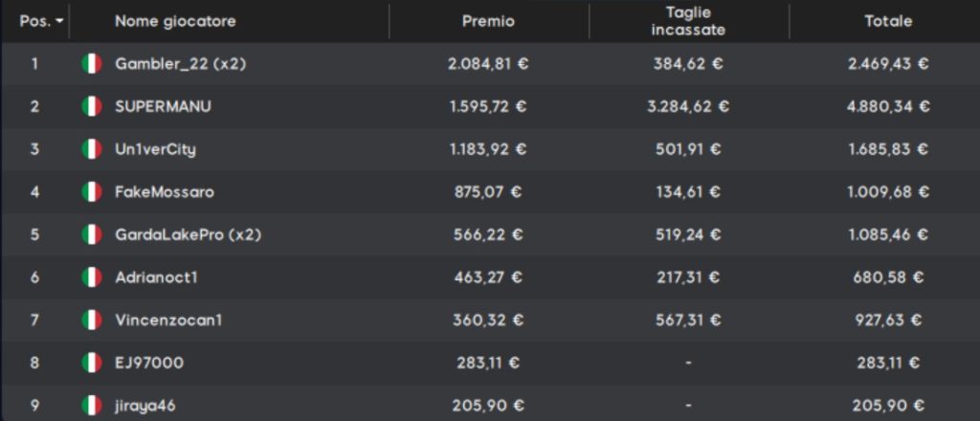Image resolution: width=980 pixels, height=421 pixels.
Task: Sort table by Premio column header
Action: 488,21
